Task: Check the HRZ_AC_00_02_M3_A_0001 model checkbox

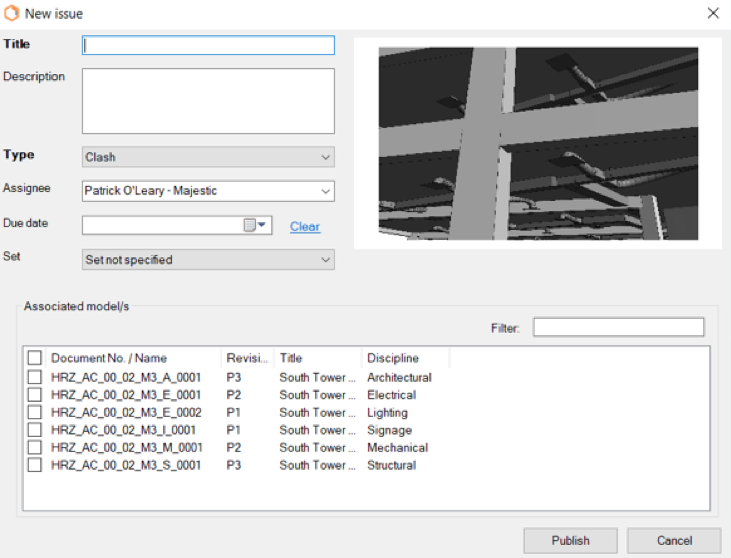Action: [34, 377]
